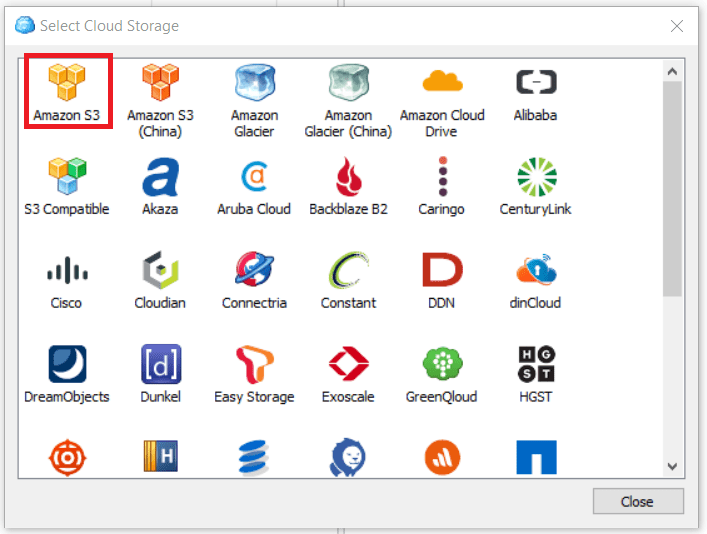
Task: Select the orange target-shaped storage icon
Action: [x=67, y=457]
